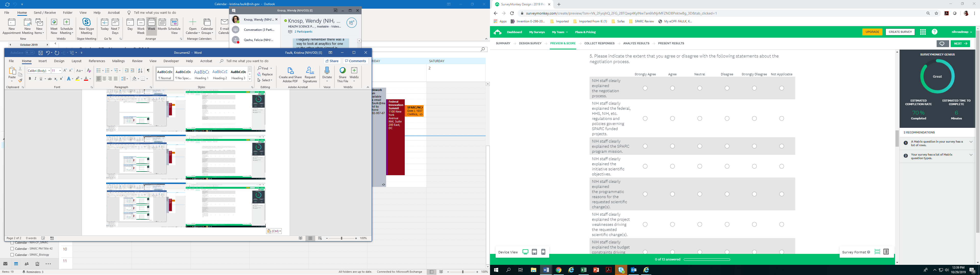
Task: Select Strongly Agree for SPARC program mission
Action: (645, 146)
